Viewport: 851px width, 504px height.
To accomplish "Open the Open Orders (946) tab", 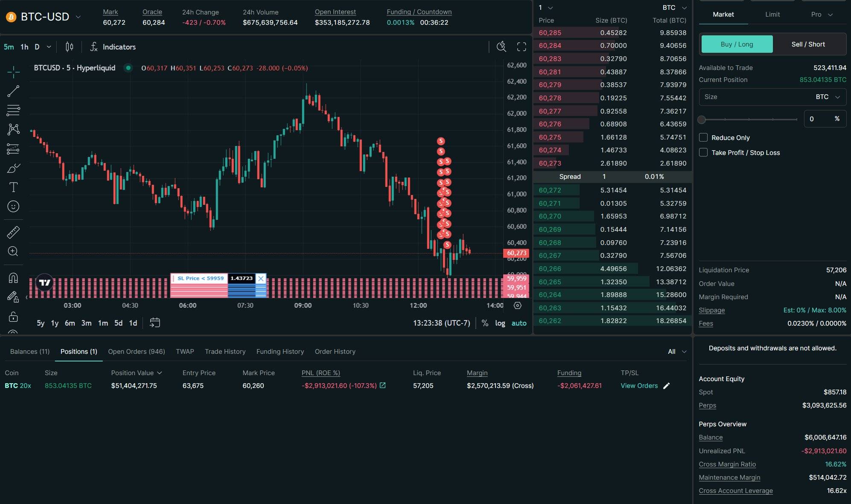I will click(x=137, y=352).
